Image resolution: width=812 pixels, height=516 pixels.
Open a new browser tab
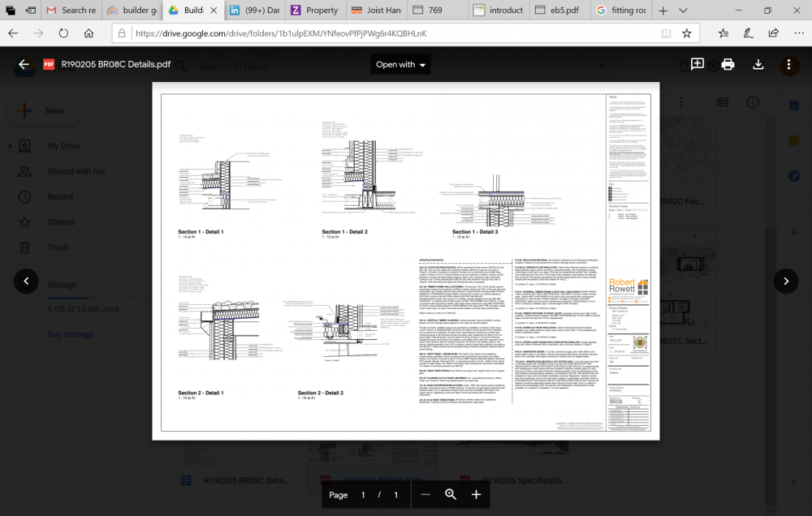(663, 11)
